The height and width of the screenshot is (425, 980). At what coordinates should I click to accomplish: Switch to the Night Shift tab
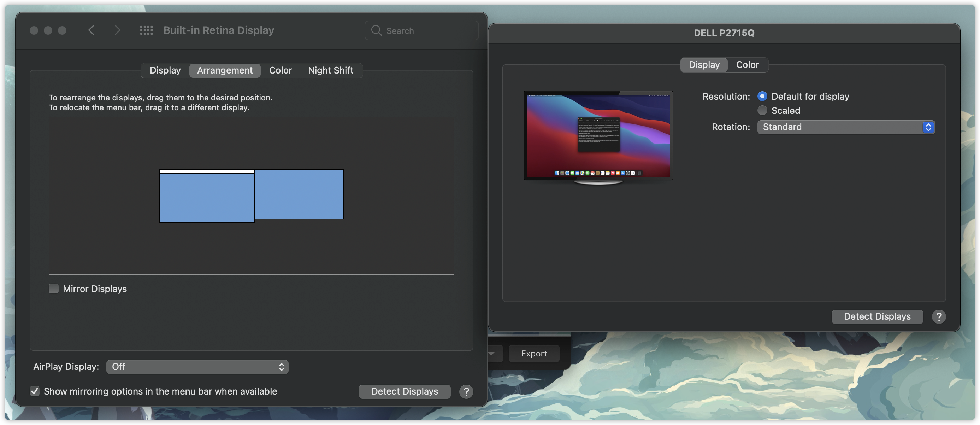[330, 70]
